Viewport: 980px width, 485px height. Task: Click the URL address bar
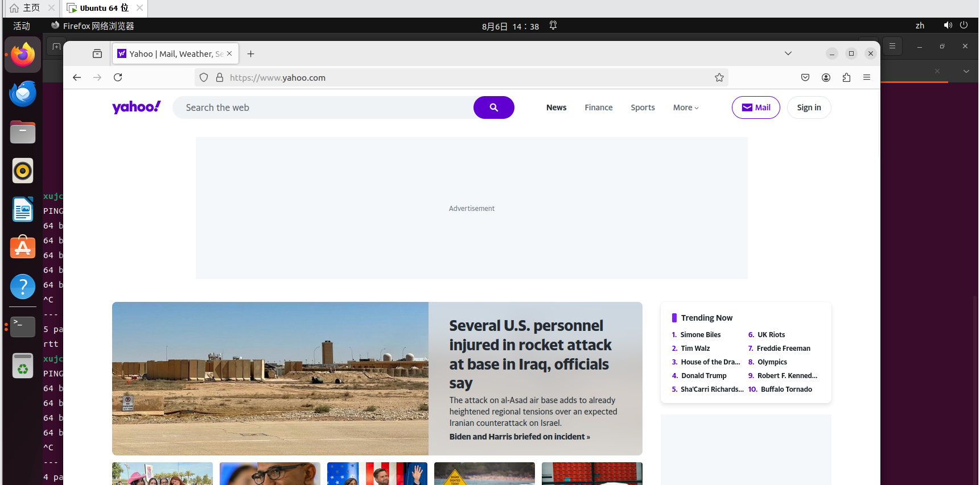pyautogui.click(x=461, y=77)
